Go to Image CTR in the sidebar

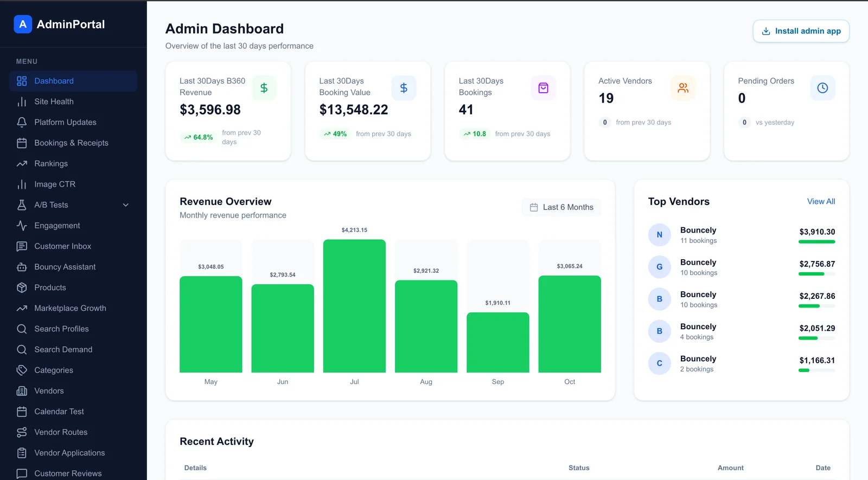point(73,184)
